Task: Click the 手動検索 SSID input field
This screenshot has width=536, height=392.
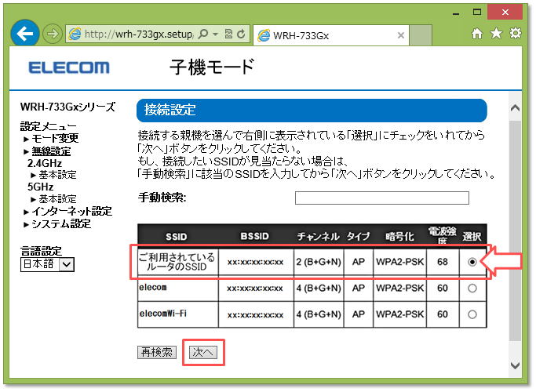Action: click(382, 198)
